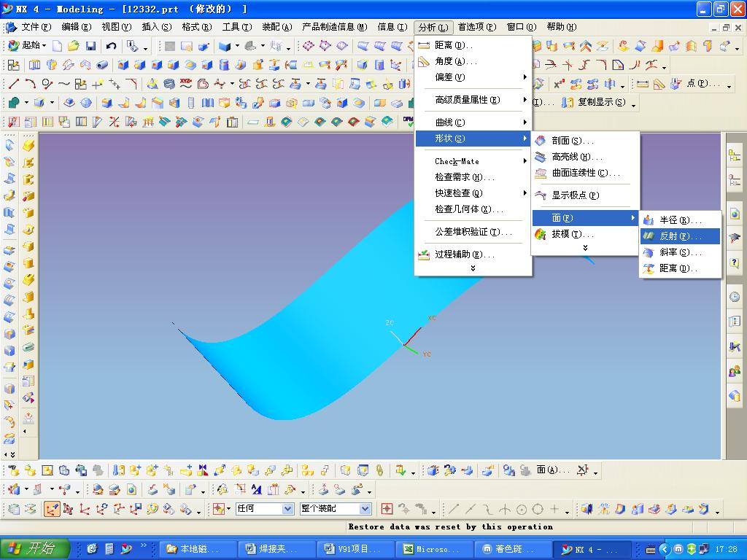
Task: Open history clock sidebar tab
Action: coord(735,297)
